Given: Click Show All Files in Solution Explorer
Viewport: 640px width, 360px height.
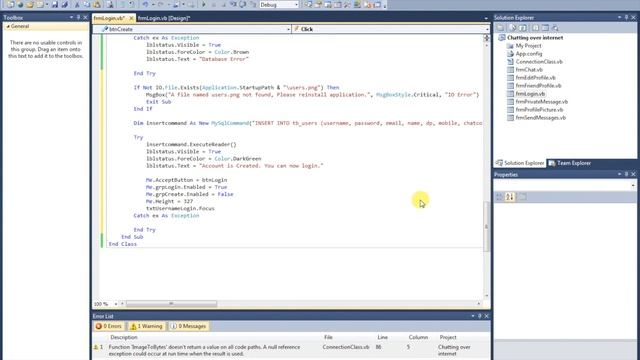Looking at the screenshot, I should click(x=512, y=28).
